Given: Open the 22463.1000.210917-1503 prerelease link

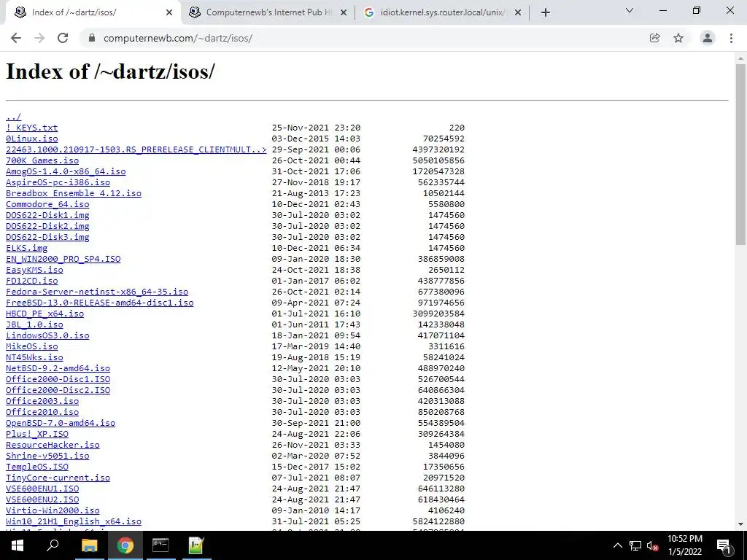Looking at the screenshot, I should tap(136, 149).
